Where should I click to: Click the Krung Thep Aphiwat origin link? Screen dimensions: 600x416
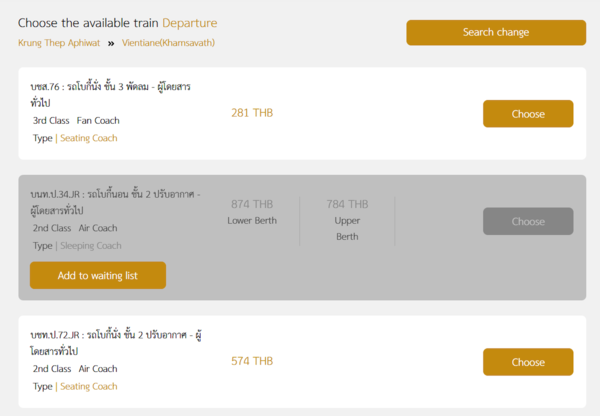point(59,43)
